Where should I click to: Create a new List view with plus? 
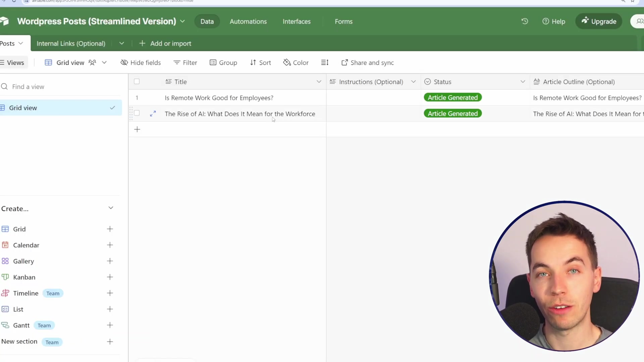click(110, 309)
